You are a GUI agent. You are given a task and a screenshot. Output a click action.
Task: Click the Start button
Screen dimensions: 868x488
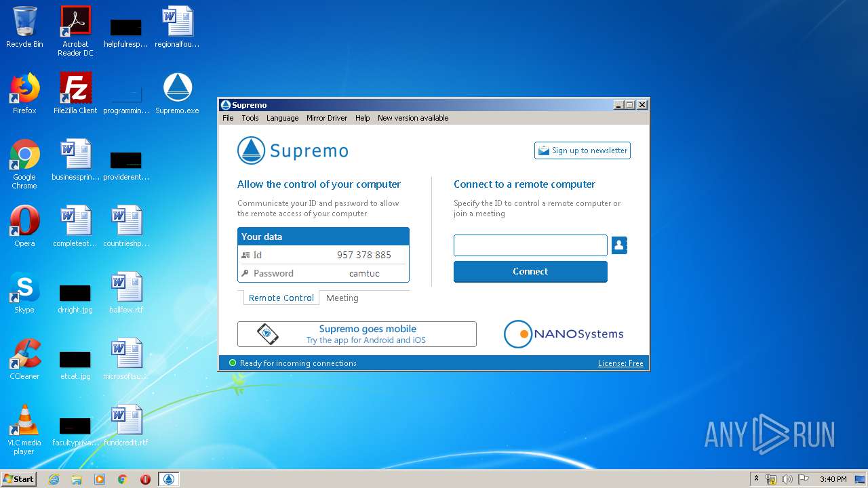coord(19,479)
